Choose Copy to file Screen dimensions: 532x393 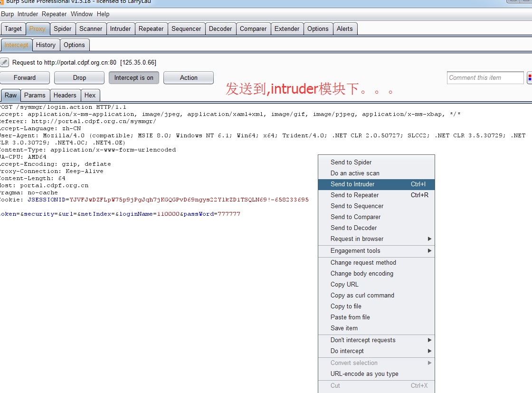pyautogui.click(x=376, y=306)
